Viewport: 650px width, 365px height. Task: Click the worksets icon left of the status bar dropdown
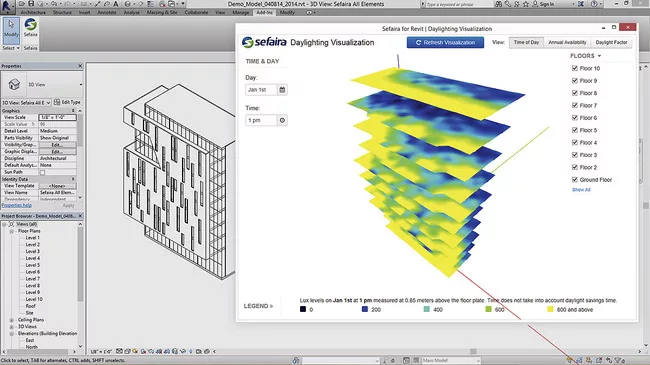point(296,360)
